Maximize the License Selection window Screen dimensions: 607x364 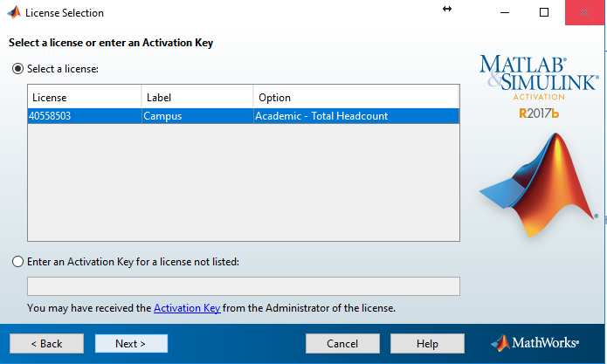pos(544,12)
